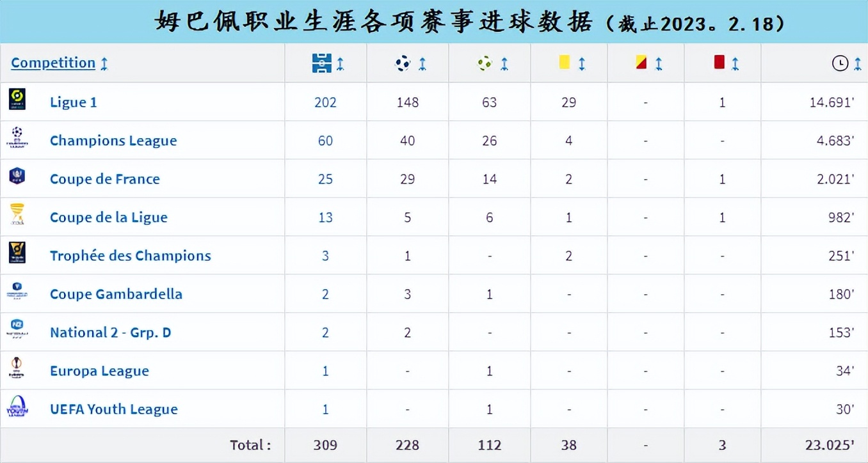
Task: Click appearances value in UEFA Youth League row
Action: [325, 409]
